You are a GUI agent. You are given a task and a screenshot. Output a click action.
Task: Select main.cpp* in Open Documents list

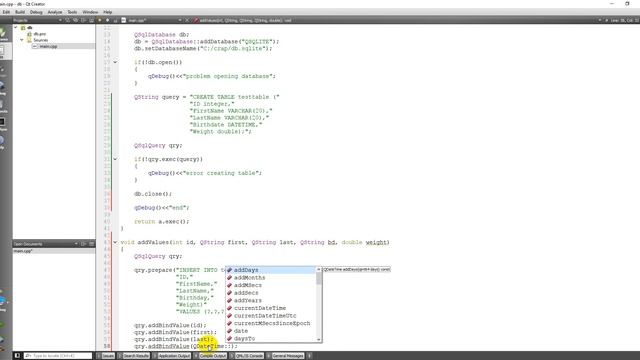pyautogui.click(x=54, y=251)
